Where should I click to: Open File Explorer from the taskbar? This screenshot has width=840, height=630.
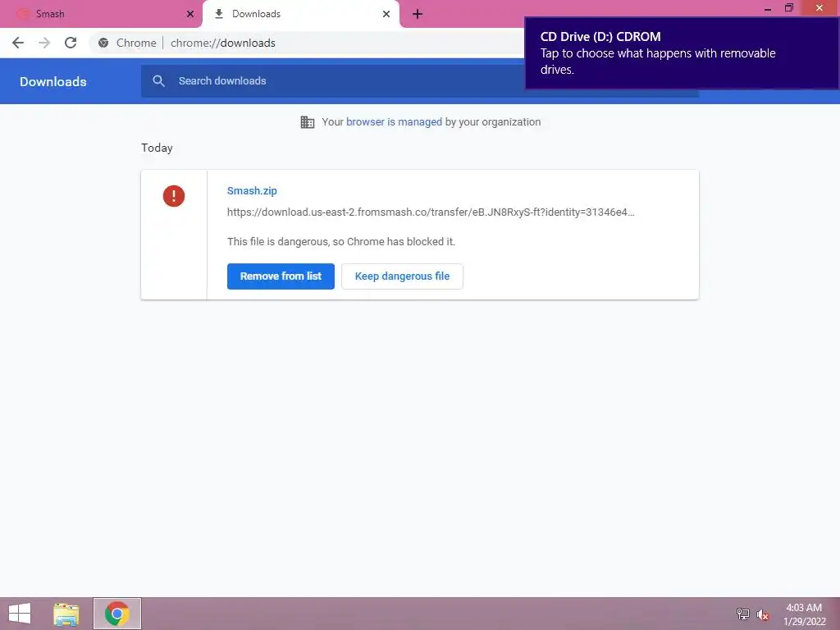(66, 614)
